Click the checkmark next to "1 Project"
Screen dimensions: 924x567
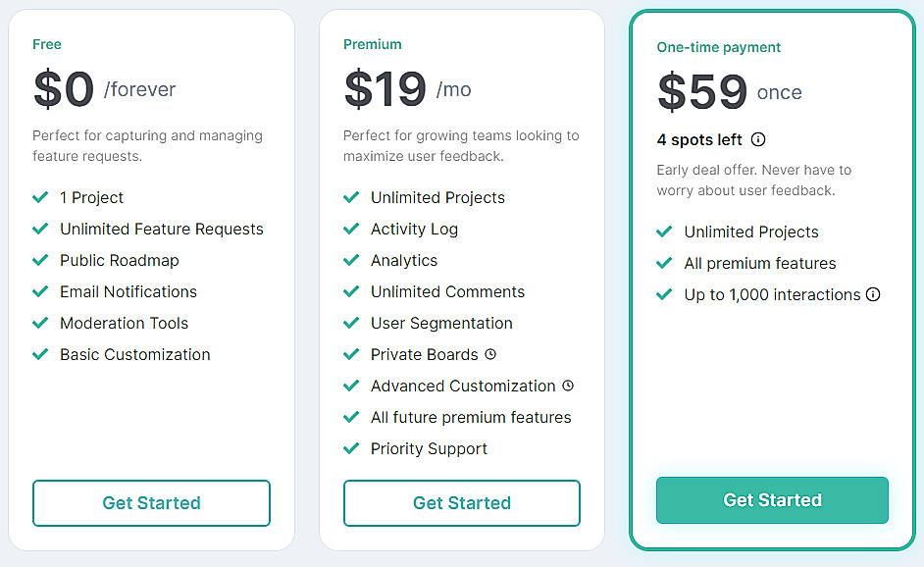tap(40, 197)
